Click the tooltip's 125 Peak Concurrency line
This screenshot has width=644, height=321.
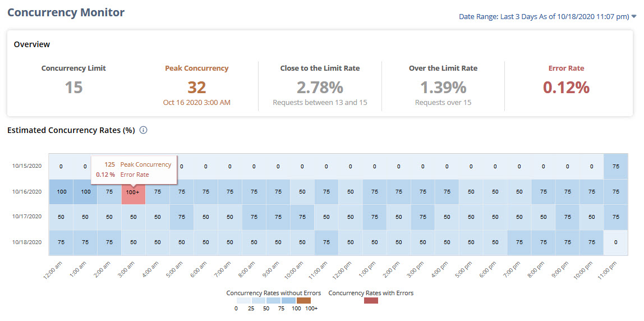coord(138,164)
